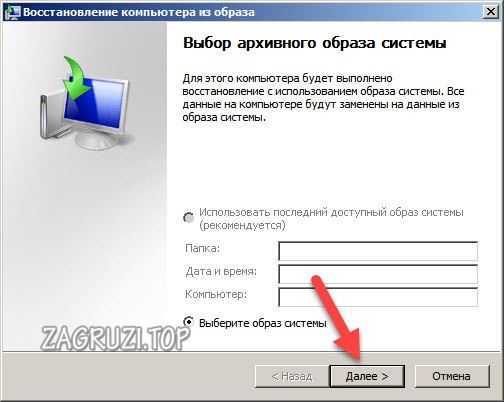Viewport: 504px width, 402px height.
Task: Click the description paragraph about restoring
Action: (x=323, y=98)
